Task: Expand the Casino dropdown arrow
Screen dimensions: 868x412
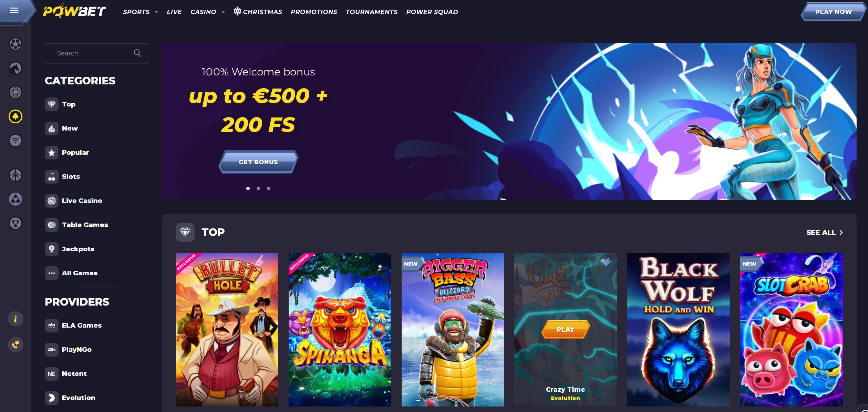Action: [x=223, y=12]
